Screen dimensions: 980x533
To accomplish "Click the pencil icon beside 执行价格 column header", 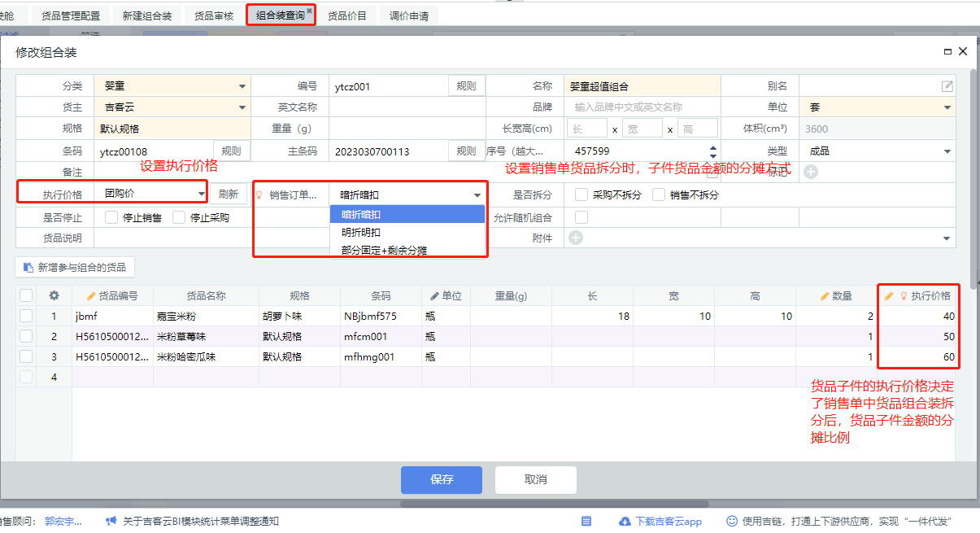I will point(889,295).
